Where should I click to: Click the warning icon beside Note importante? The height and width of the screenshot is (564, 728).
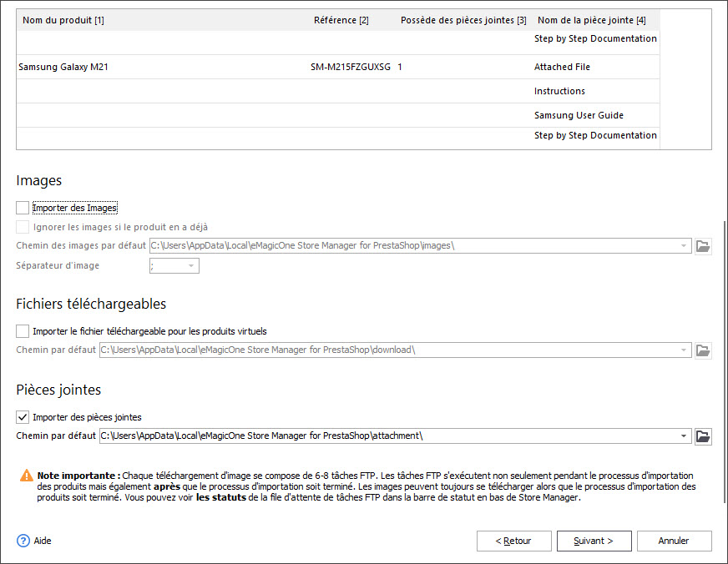point(27,476)
